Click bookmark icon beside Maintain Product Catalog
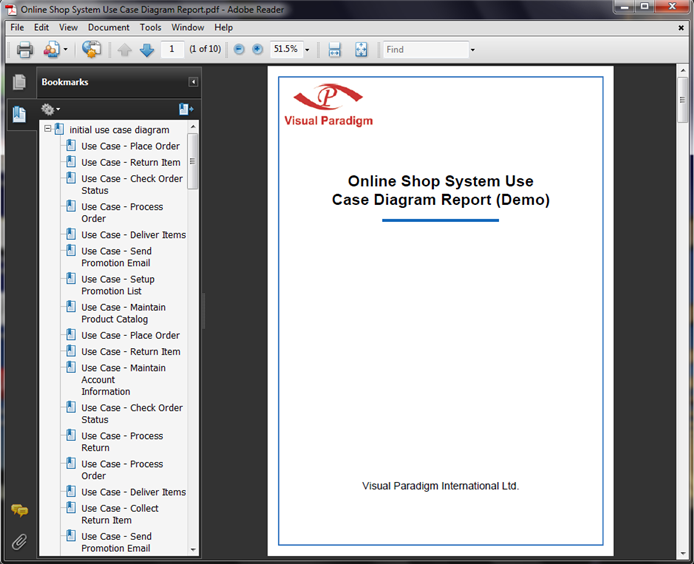694x564 pixels. [x=71, y=306]
